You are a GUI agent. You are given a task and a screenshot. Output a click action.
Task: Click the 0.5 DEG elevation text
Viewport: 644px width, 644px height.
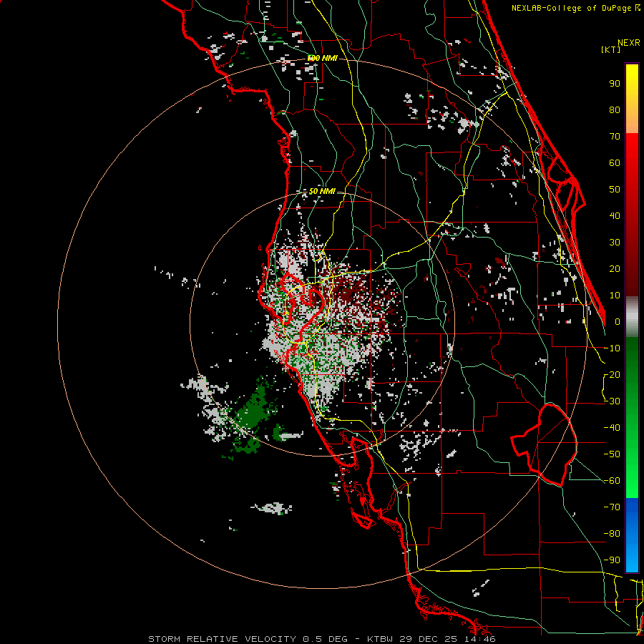[326, 639]
